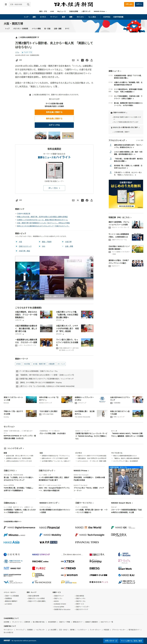This screenshot has height=644, width=147.
Task: Open the NIKKEI Financial logo link
Action: 49,528
